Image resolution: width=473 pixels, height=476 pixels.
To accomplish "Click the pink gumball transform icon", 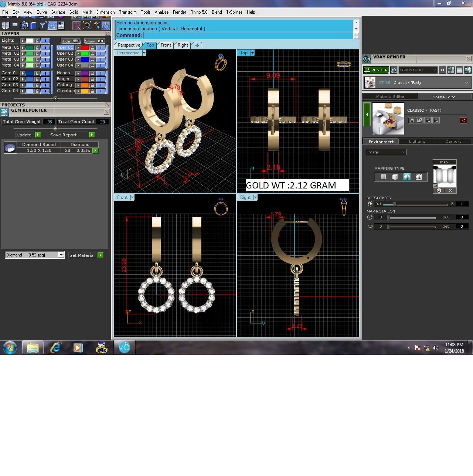I will coord(77,25).
